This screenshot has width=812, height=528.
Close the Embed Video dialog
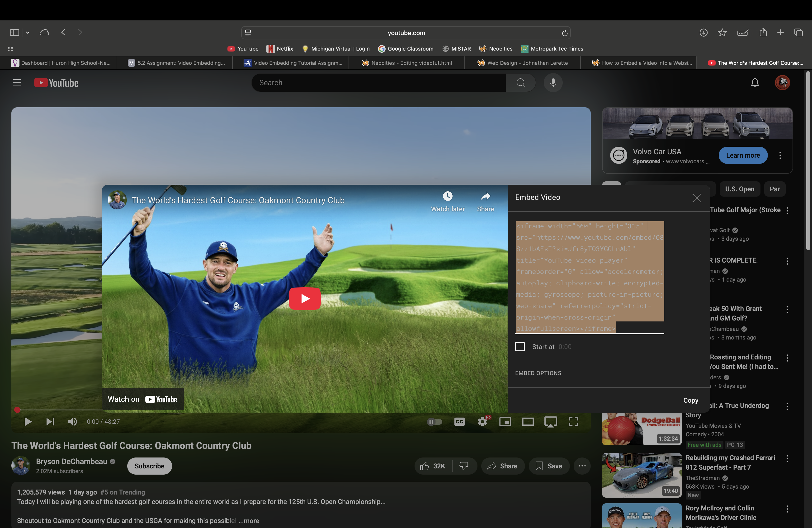pyautogui.click(x=696, y=198)
